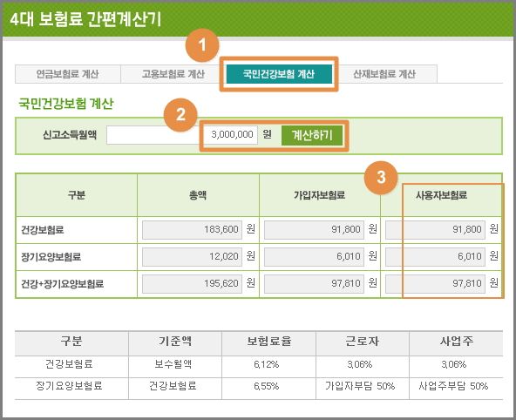Click the 사용자보험료 column header
The height and width of the screenshot is (420, 516).
pos(441,195)
